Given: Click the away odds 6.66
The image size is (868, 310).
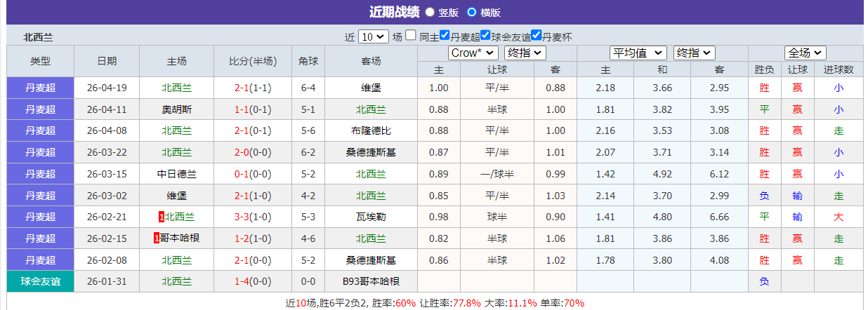Looking at the screenshot, I should tap(719, 217).
